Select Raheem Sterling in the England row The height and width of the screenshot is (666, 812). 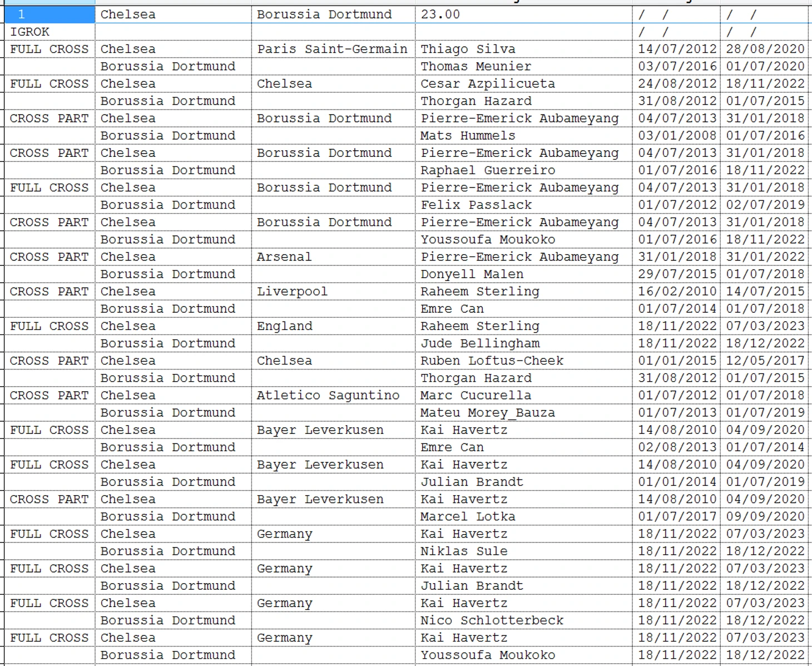tap(523, 325)
